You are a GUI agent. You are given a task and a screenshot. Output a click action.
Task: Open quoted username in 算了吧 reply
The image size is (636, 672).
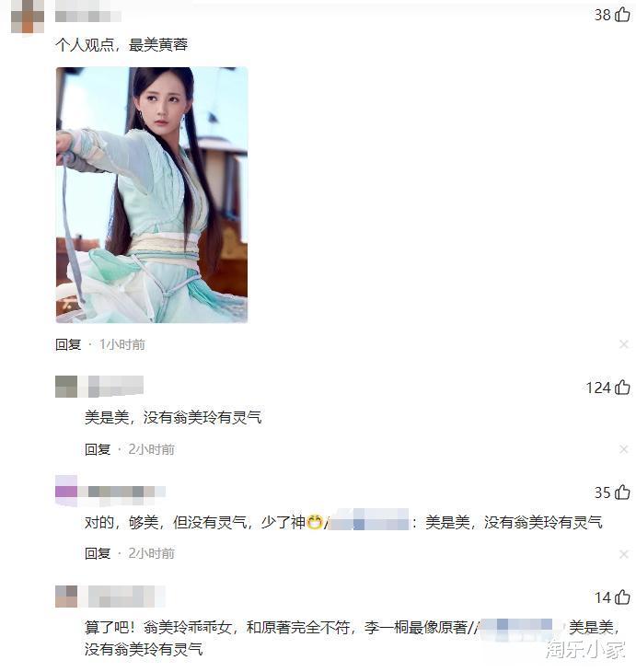coord(518,628)
